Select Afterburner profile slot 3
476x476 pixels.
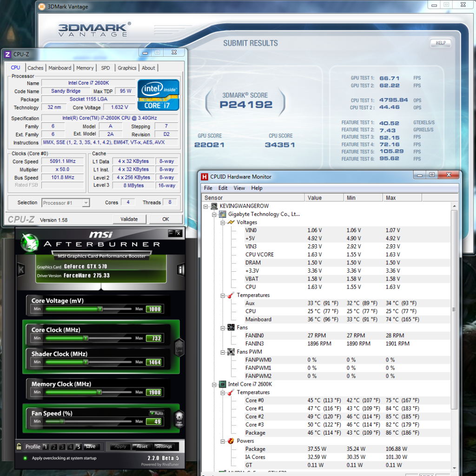click(x=62, y=447)
